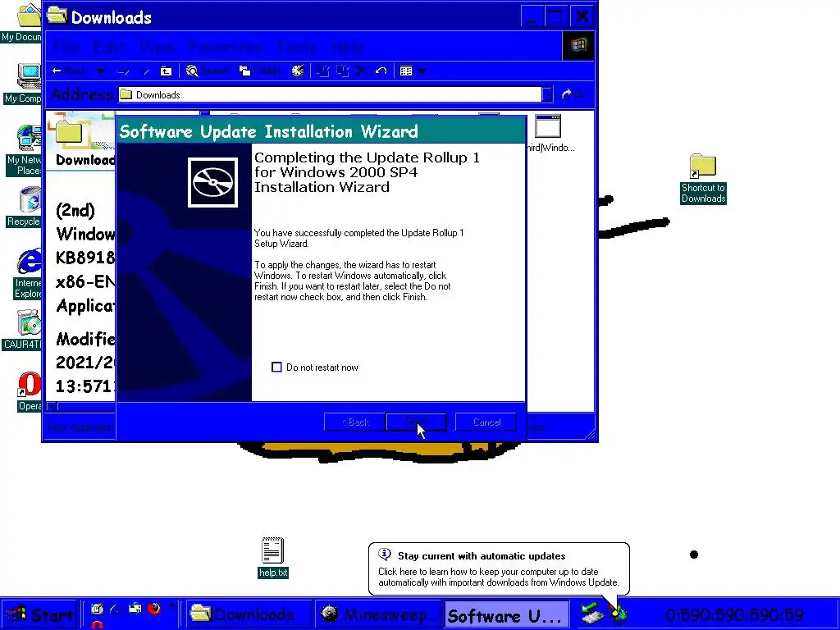Click the Start button
The image size is (840, 630).
pos(39,614)
